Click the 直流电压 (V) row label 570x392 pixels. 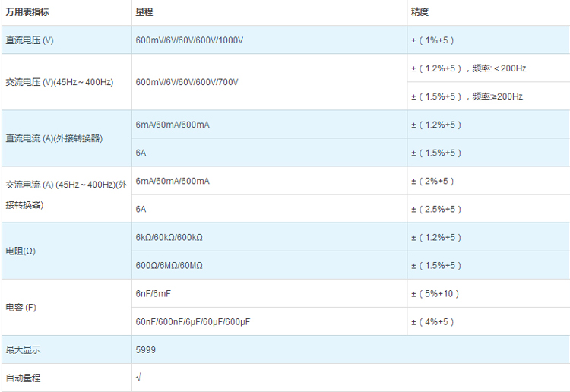coord(30,40)
